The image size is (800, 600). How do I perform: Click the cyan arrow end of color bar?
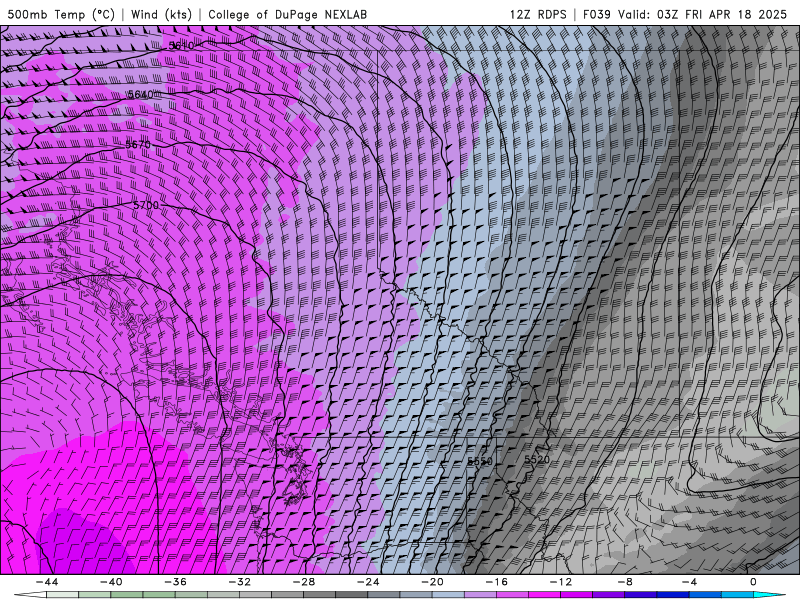pos(769,595)
